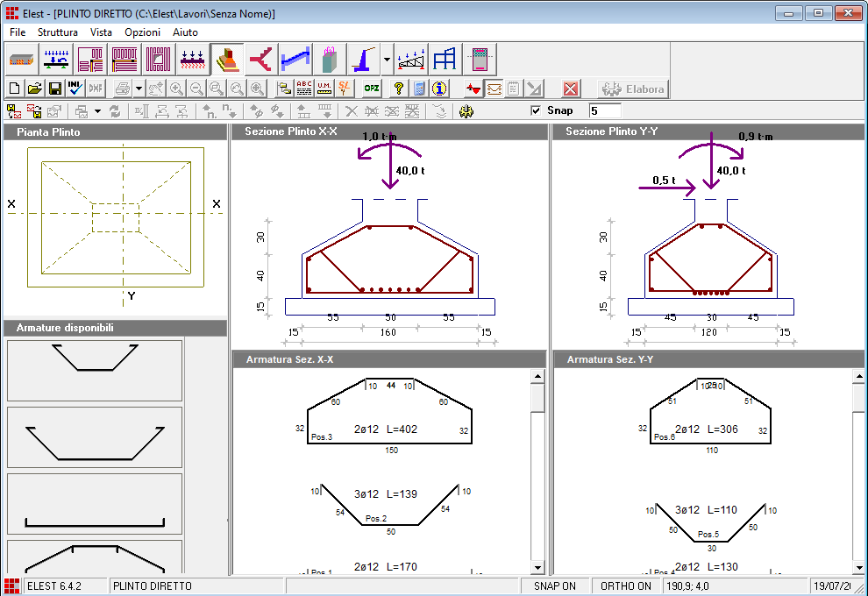Open dropdown arrow in the third toolbar row
This screenshot has width=868, height=596.
tap(97, 111)
